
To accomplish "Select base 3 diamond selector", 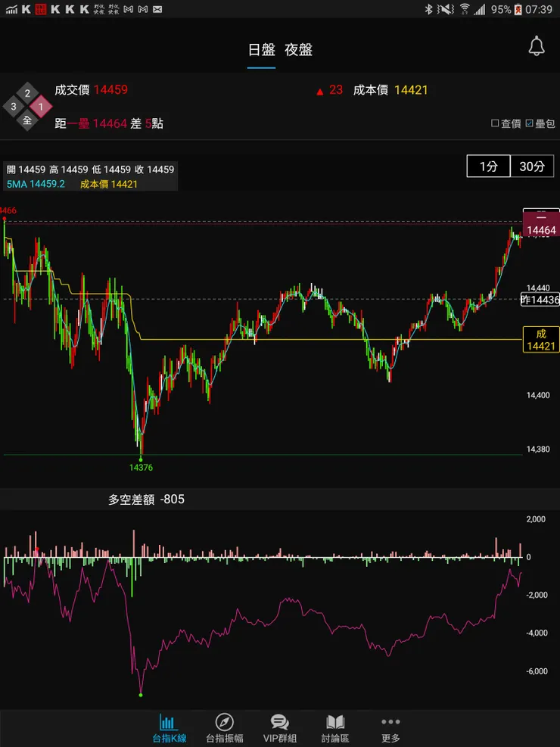I will (14, 107).
